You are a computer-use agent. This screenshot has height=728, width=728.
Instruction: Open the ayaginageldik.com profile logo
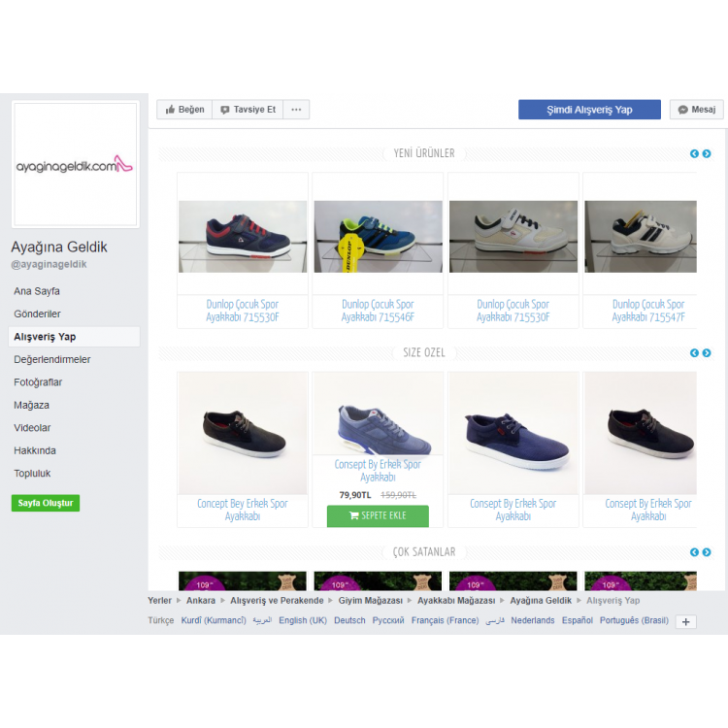coord(75,164)
